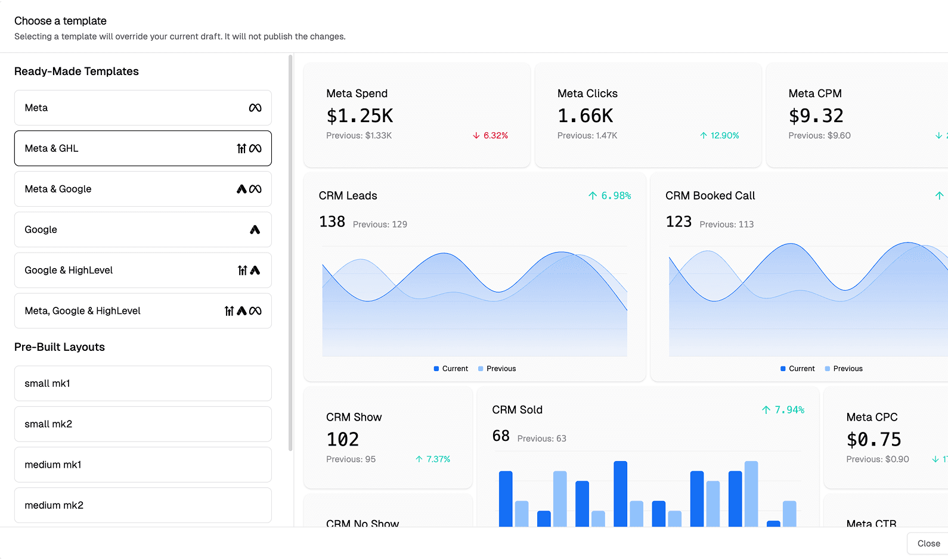
Task: Toggle Previous series in CRM Booked Call legend
Action: [844, 369]
